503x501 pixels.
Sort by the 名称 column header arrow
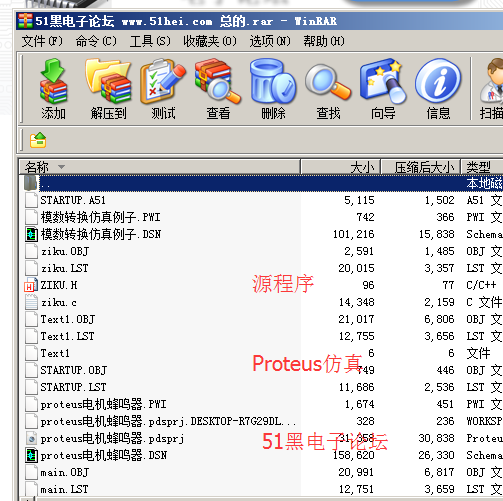click(61, 167)
